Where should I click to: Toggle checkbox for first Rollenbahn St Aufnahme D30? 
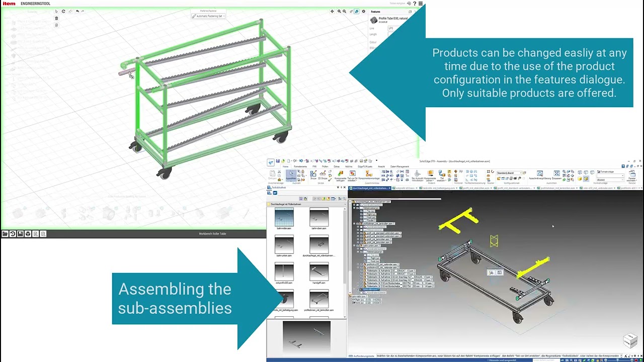click(362, 270)
